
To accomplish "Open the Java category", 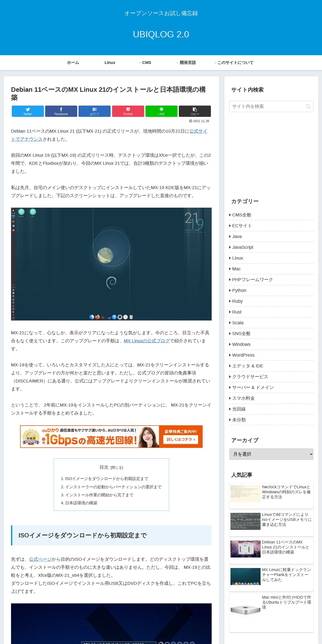I will [x=271, y=236].
